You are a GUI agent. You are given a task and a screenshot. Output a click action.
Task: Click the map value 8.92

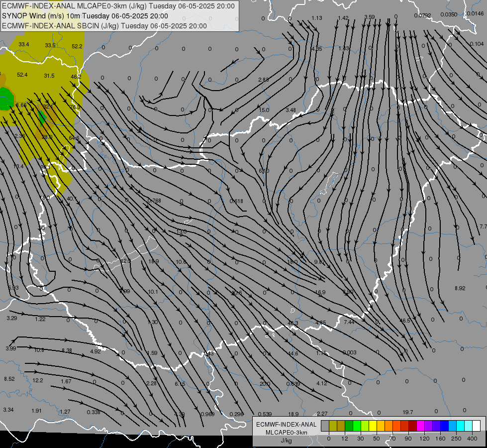tap(460, 288)
